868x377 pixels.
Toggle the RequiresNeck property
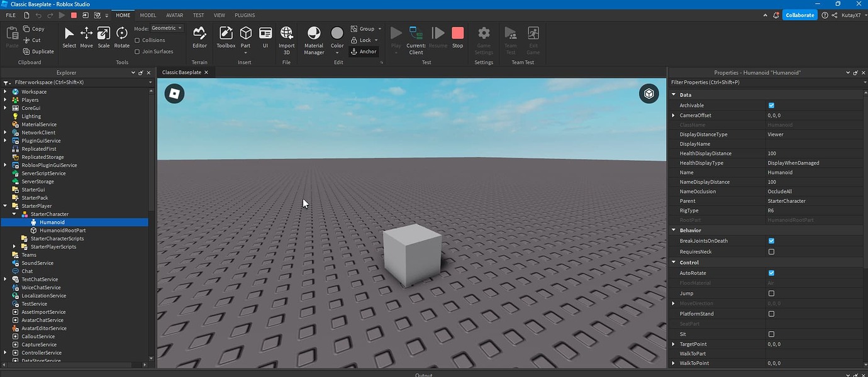tap(771, 251)
